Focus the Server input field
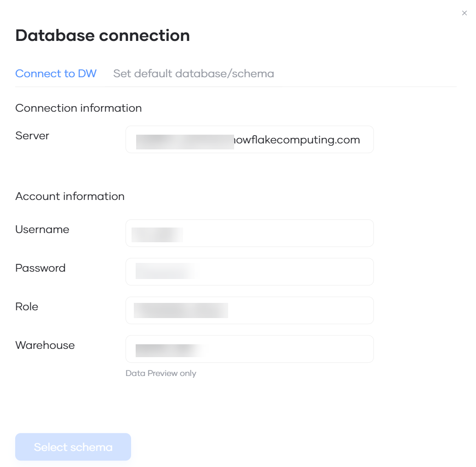476x467 pixels. click(x=249, y=140)
